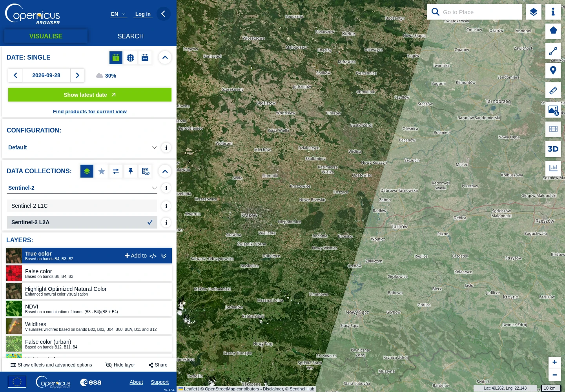Open the pins icon in Data Collections
This screenshot has height=392, width=565.
[x=130, y=171]
